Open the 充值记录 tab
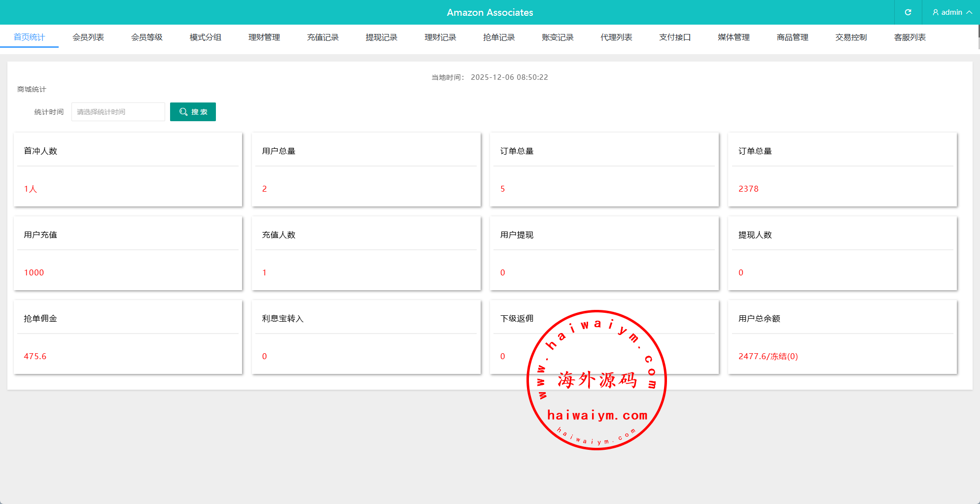980x504 pixels. pos(322,37)
